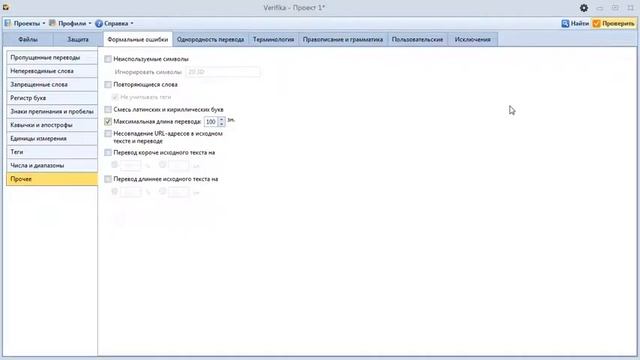
Task: Open the Пользовательские tab
Action: point(418,40)
